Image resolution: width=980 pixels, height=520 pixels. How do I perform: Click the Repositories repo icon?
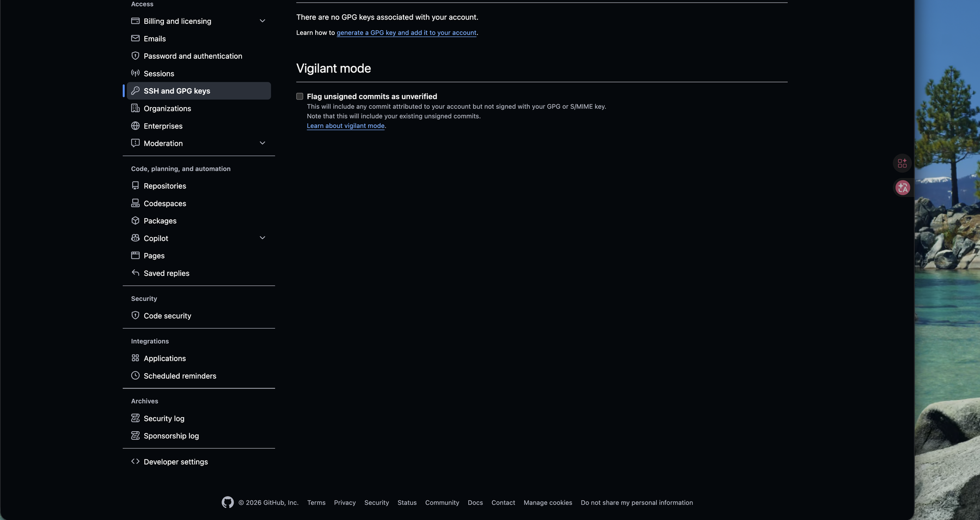click(x=135, y=185)
